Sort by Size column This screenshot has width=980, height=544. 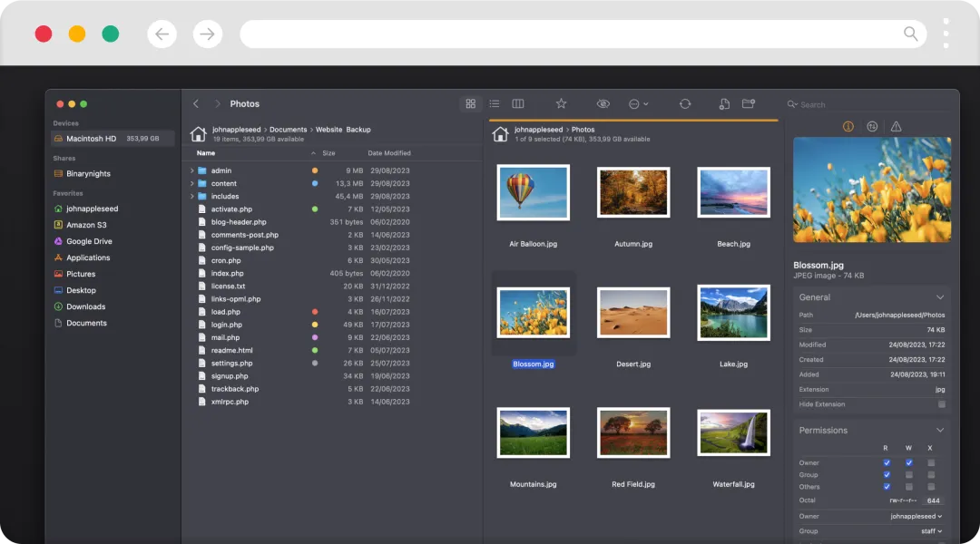[328, 153]
